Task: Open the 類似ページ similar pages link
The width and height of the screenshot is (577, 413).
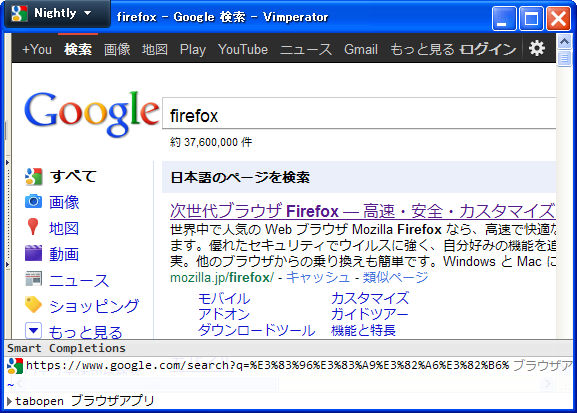Action: pos(396,277)
